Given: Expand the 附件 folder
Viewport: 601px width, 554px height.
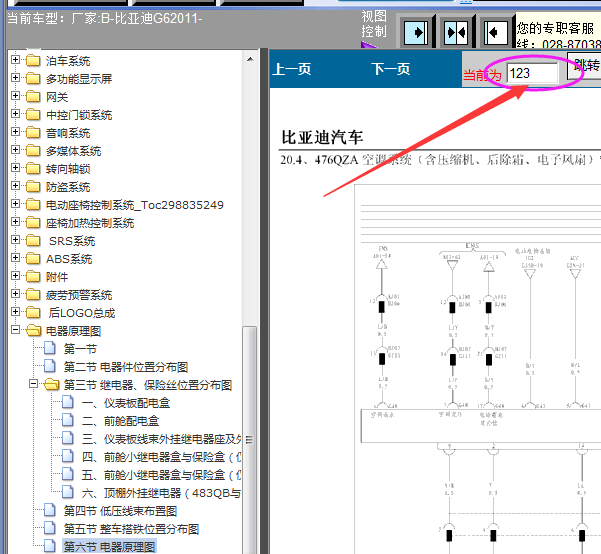Looking at the screenshot, I should [15, 276].
